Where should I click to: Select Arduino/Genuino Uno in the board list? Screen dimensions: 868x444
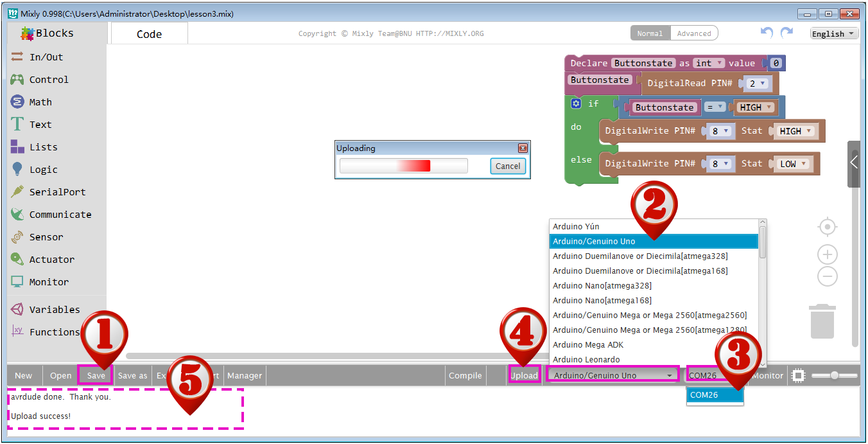coord(654,241)
